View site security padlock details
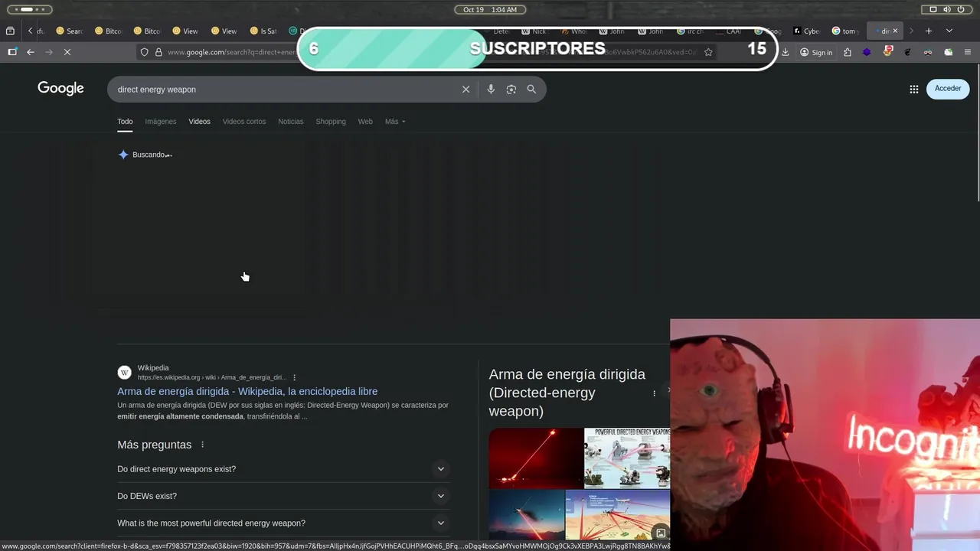Screen dimensions: 980x551 tap(158, 52)
